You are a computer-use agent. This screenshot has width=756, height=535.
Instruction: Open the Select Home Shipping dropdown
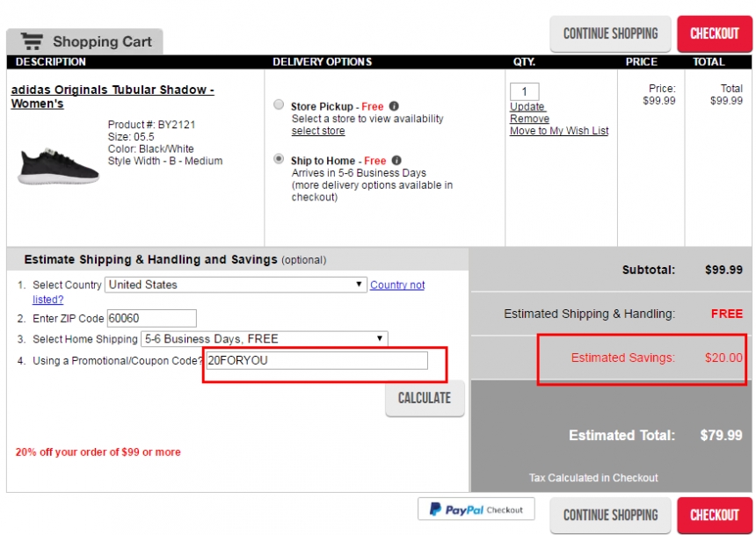[265, 339]
